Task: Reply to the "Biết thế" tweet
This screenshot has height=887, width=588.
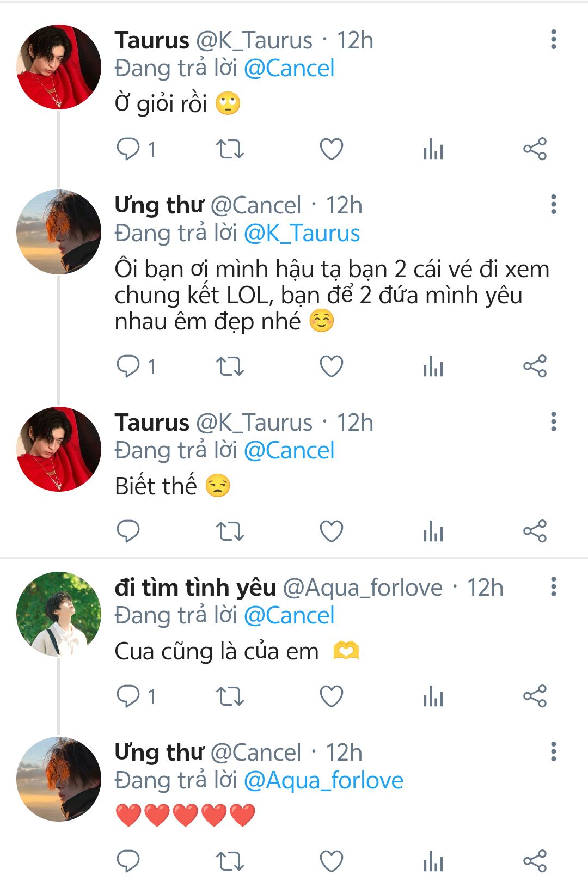Action: (129, 531)
